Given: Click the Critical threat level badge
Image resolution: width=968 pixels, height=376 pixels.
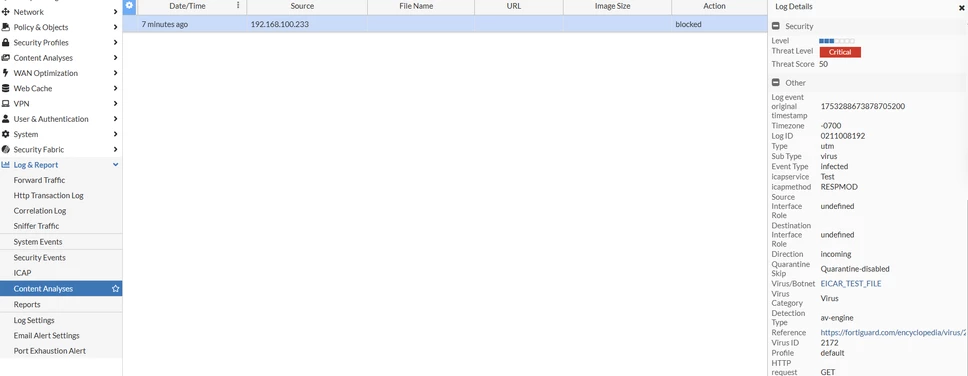Looking at the screenshot, I should (x=840, y=52).
